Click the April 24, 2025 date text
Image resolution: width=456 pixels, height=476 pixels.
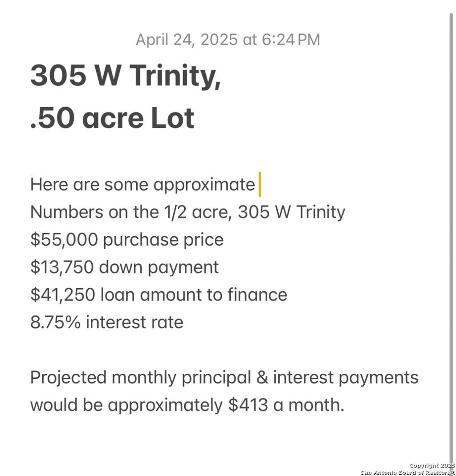click(187, 40)
